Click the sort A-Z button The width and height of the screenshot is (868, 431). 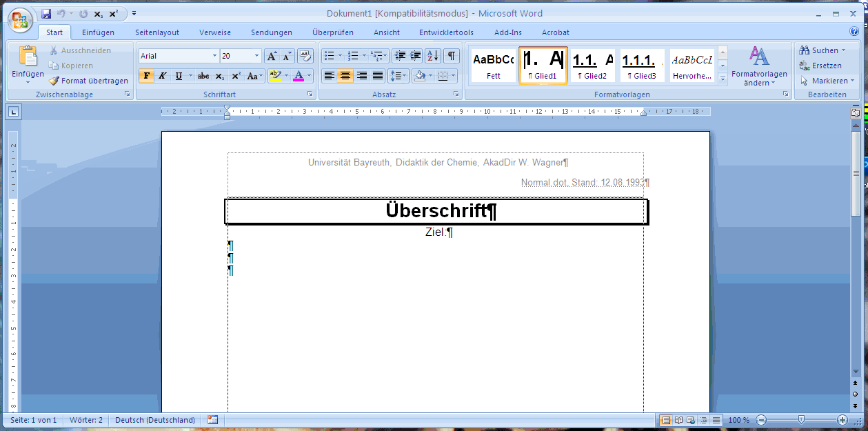(432, 56)
